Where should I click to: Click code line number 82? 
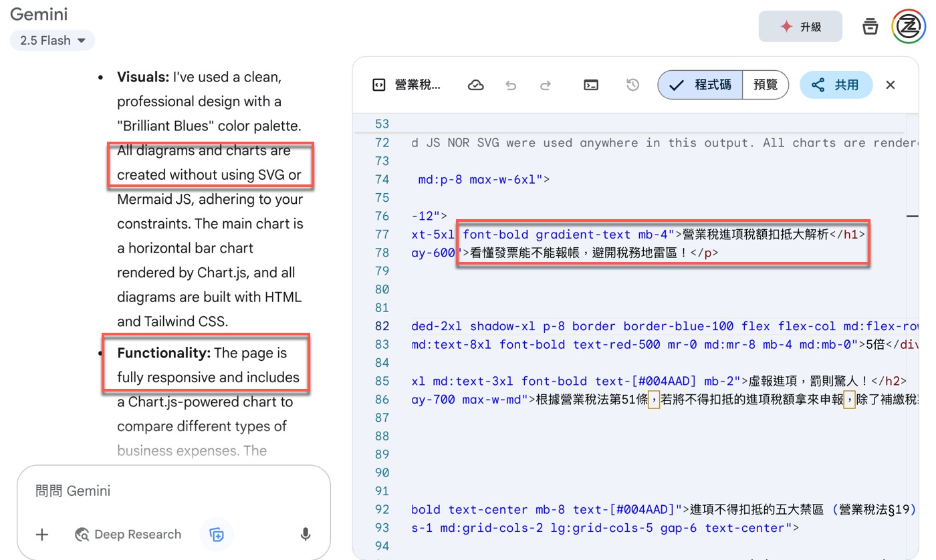pos(382,326)
